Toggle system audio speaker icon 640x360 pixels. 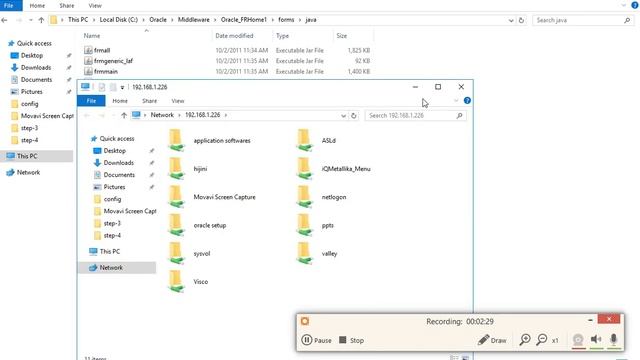coord(596,339)
